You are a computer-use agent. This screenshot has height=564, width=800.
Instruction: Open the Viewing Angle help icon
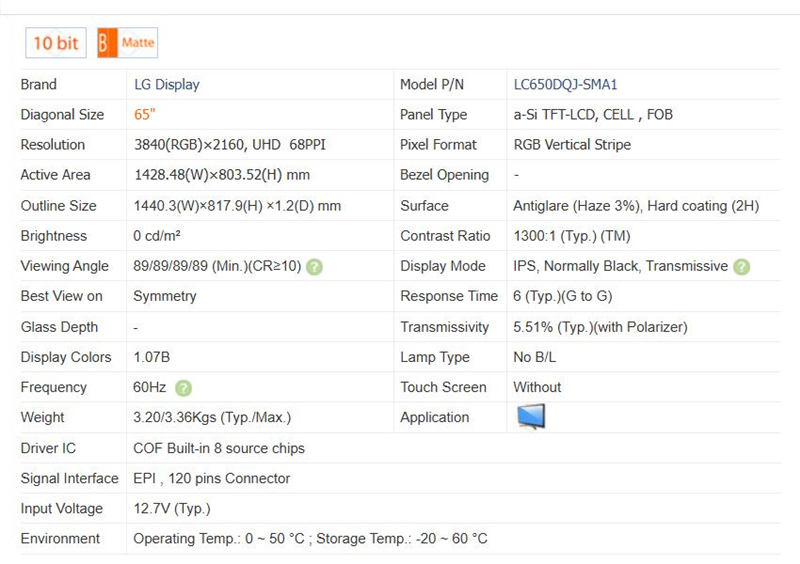pos(314,267)
